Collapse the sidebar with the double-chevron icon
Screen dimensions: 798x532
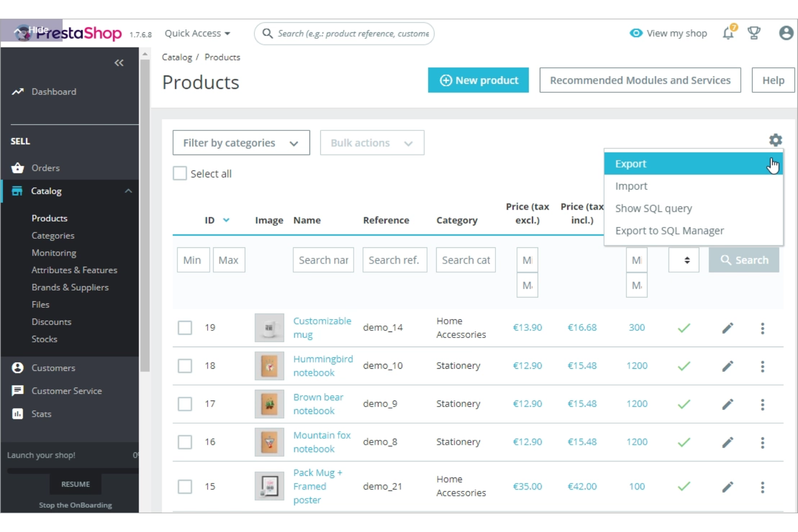click(118, 62)
